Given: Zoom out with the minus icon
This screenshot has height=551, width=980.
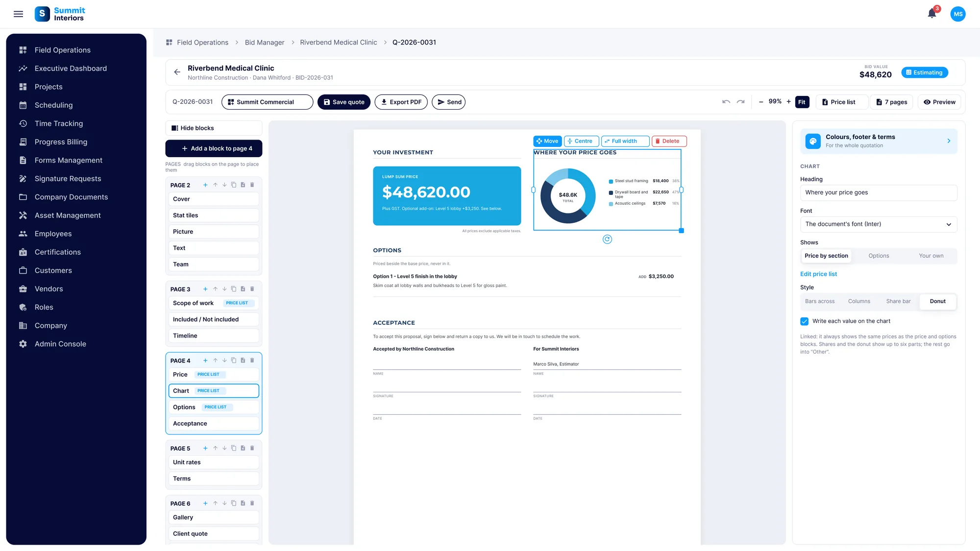Looking at the screenshot, I should pyautogui.click(x=761, y=102).
